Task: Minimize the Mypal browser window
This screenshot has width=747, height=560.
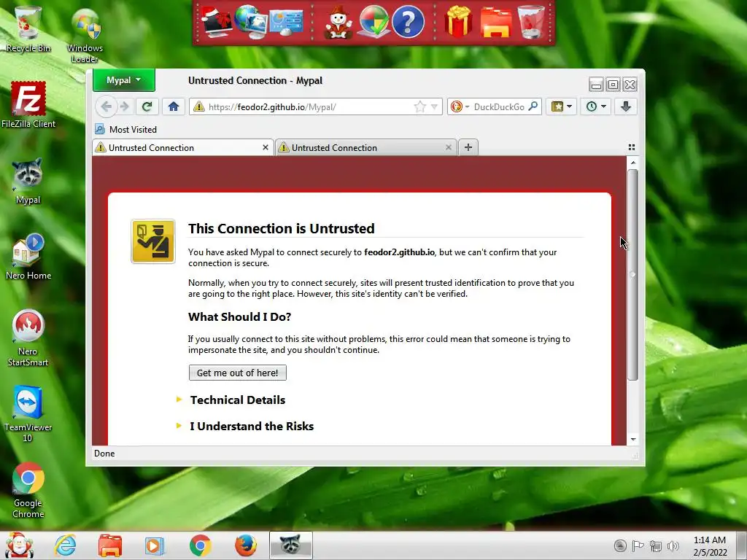Action: click(596, 85)
